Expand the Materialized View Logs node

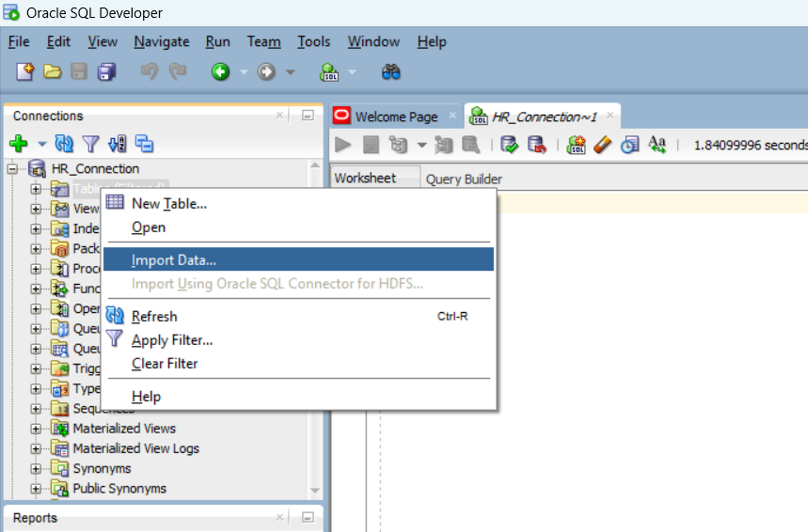tap(36, 448)
